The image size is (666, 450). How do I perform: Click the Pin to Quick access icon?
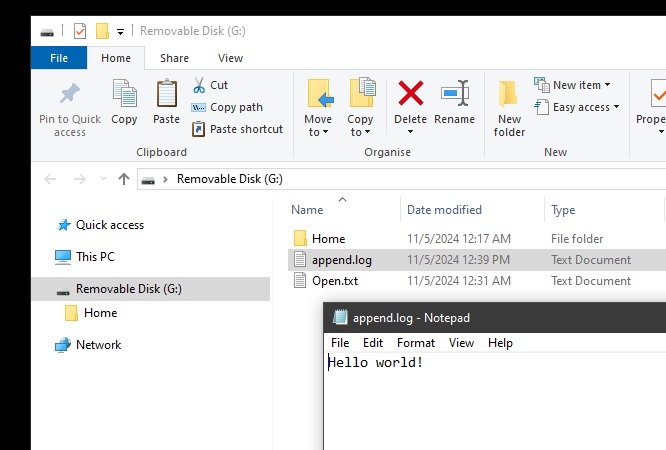(69, 95)
